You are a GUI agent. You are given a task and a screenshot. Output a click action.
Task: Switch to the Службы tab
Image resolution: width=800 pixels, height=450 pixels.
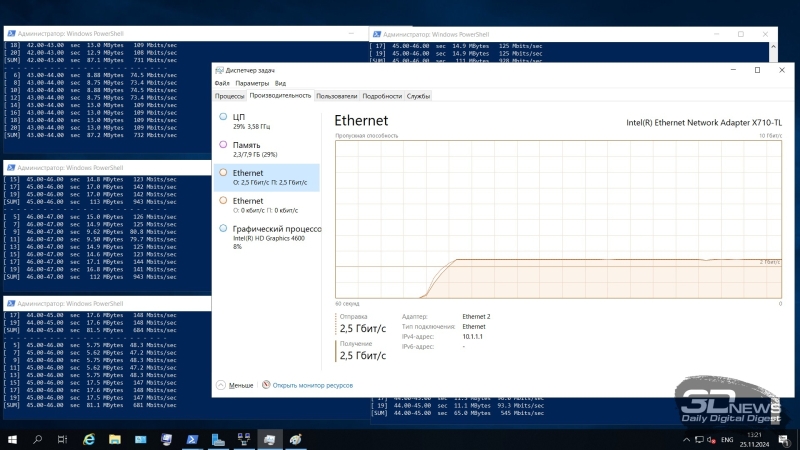[x=418, y=96]
